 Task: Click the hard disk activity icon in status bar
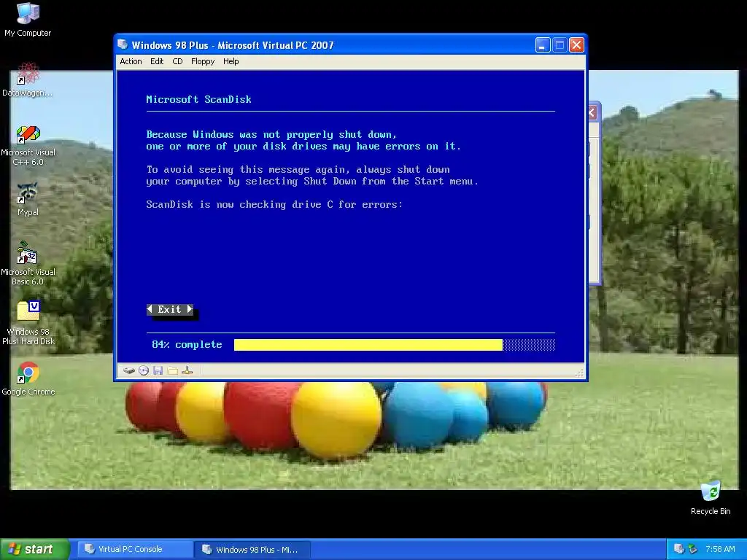(x=128, y=370)
